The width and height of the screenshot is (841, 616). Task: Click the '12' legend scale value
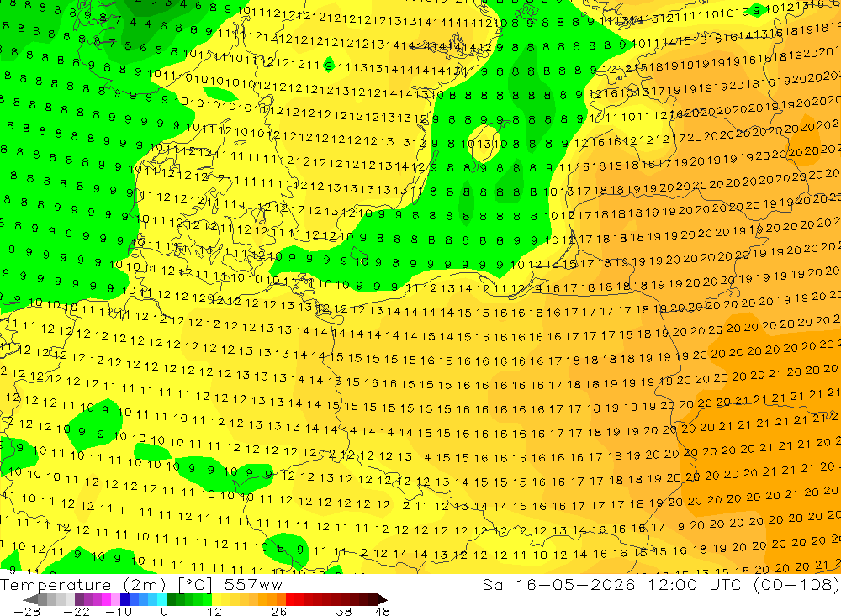[x=214, y=611]
